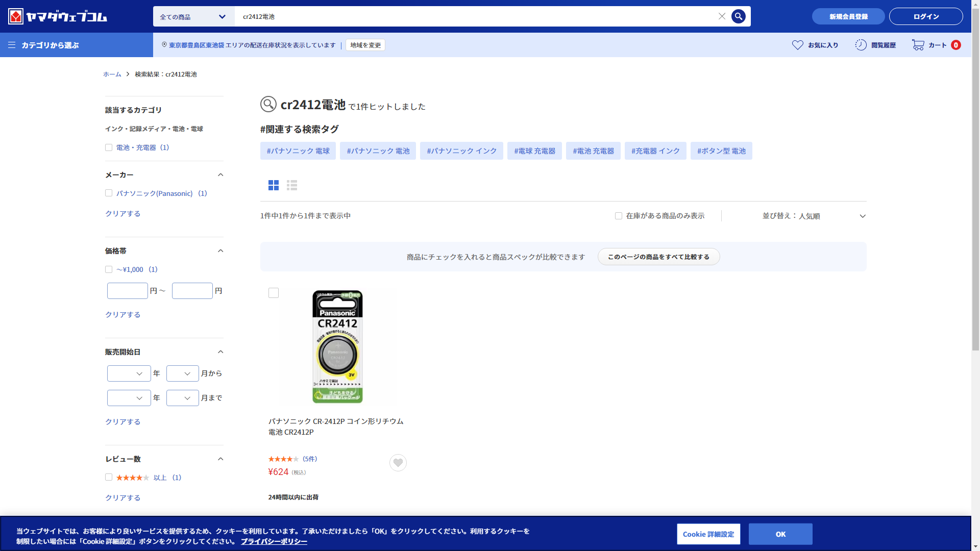Click the Yamada Webcom logo
This screenshot has height=551, width=980.
(x=58, y=16)
